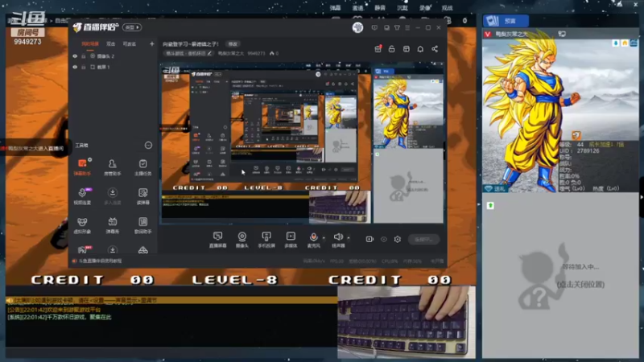Expand the speaker options arrow
This screenshot has width=644, height=362.
349,237
